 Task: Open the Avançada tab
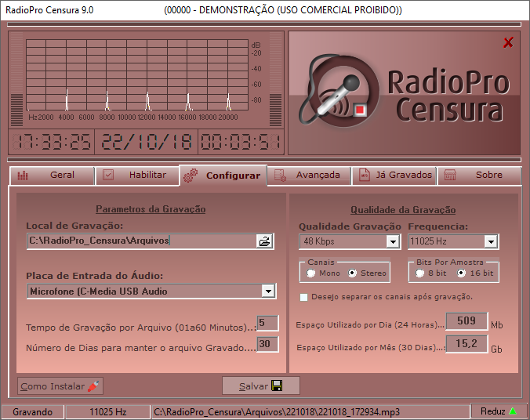[309, 176]
